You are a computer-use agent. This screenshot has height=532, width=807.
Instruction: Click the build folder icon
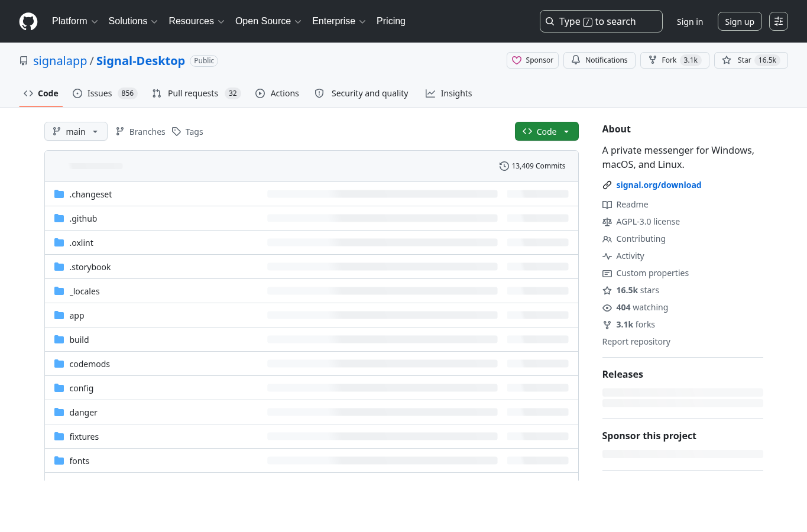[x=59, y=339]
